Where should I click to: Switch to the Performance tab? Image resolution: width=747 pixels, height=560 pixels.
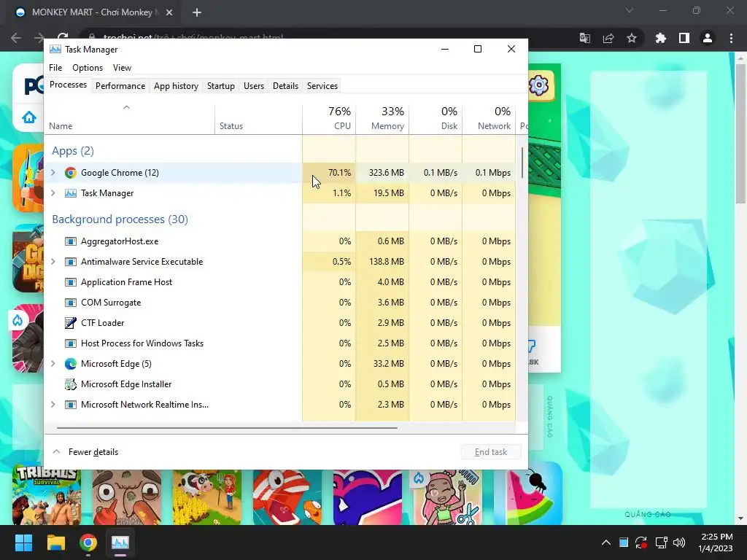point(120,86)
